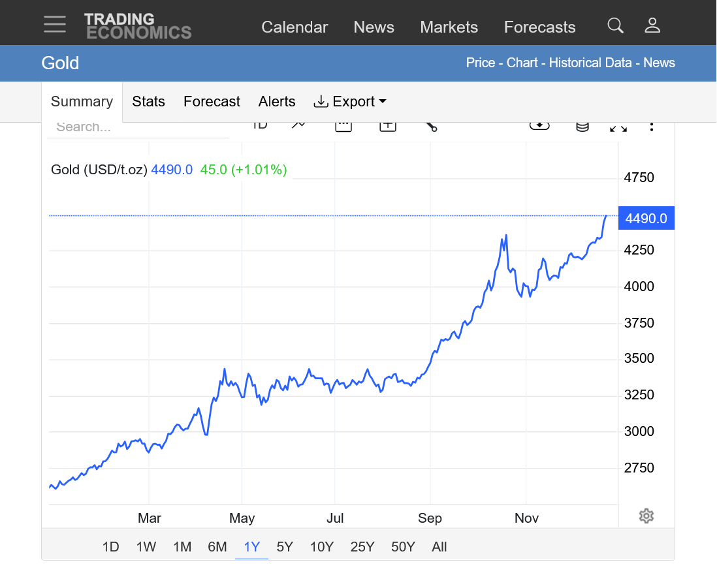Open the hamburger navigation menu

[x=55, y=25]
